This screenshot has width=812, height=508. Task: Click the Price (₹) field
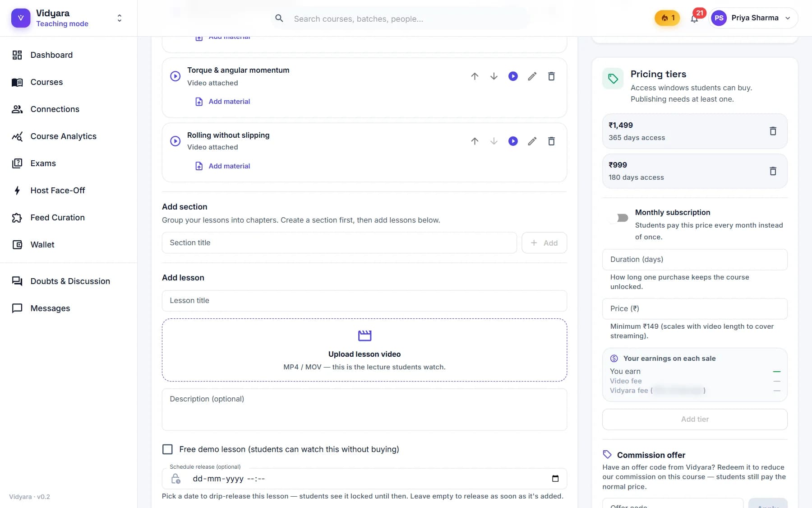(x=695, y=309)
